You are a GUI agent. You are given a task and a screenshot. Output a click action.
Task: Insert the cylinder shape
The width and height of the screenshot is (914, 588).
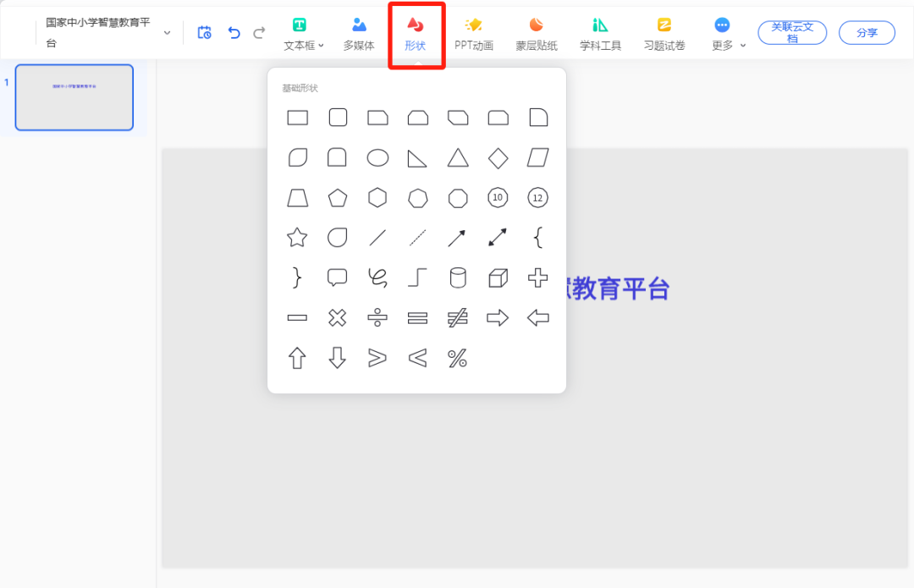click(x=457, y=278)
